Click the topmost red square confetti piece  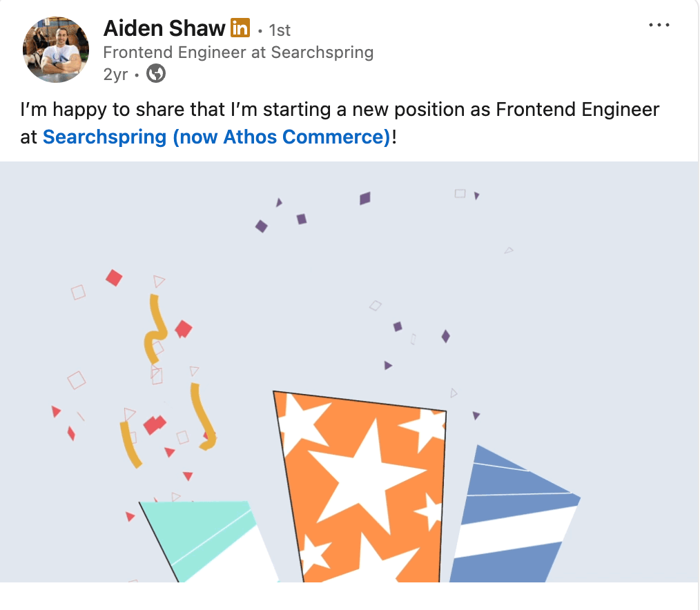click(114, 277)
